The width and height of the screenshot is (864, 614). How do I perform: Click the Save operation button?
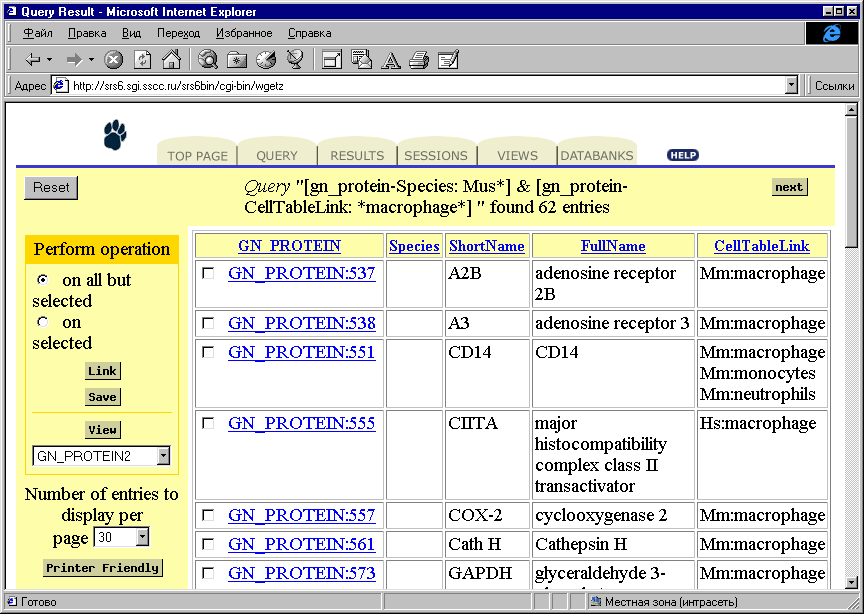click(x=102, y=397)
